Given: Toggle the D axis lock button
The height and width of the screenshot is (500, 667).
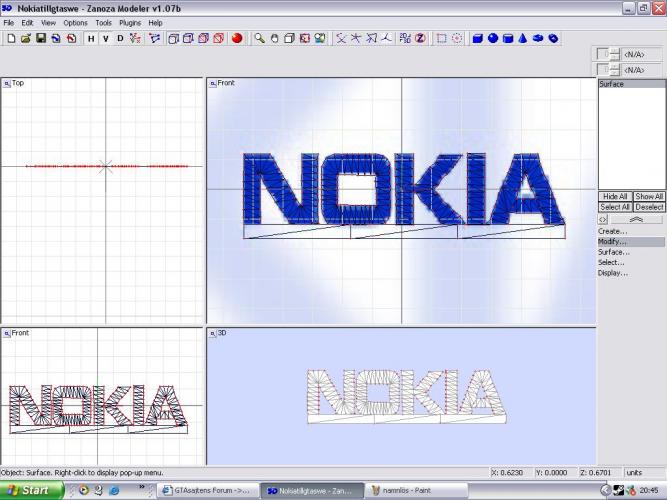Looking at the screenshot, I should pos(120,39).
